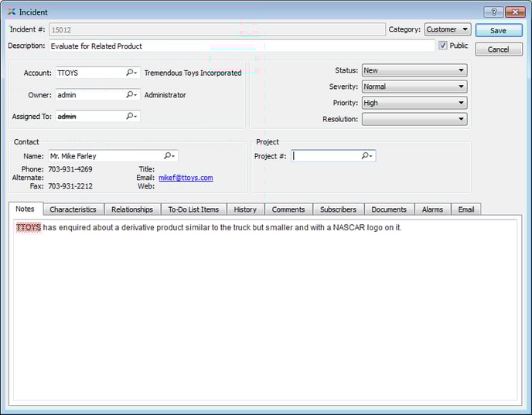532x415 pixels.
Task: Click the misspelled word TTOYS in notes
Action: click(x=29, y=227)
